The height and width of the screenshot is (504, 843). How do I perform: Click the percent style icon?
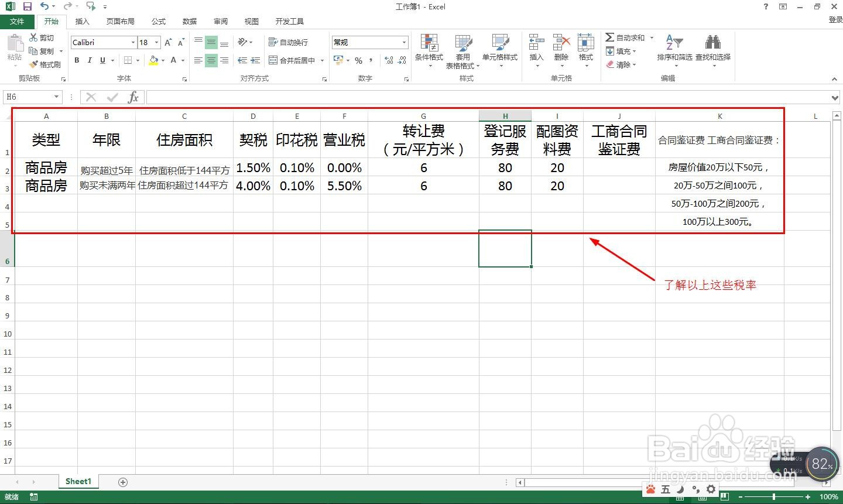coord(358,60)
